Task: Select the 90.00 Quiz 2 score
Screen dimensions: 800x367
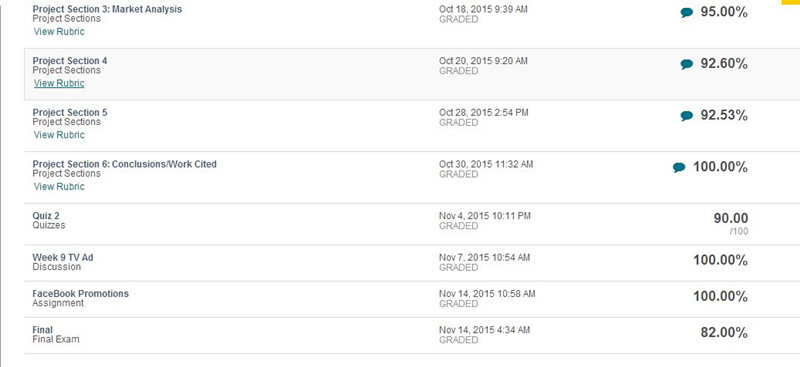Action: [731, 218]
